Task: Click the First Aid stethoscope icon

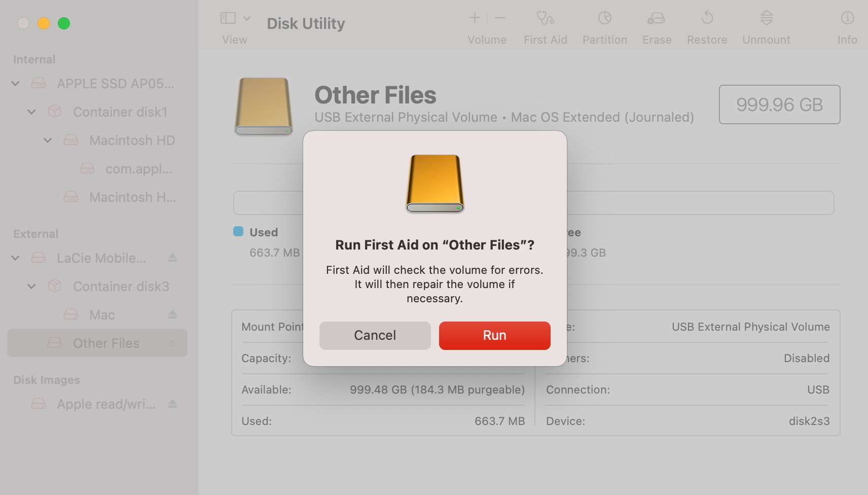Action: click(546, 18)
